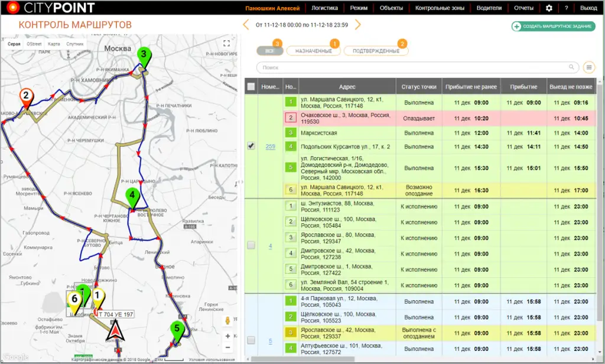
Task: Zoom out on the map
Action: click(x=227, y=347)
